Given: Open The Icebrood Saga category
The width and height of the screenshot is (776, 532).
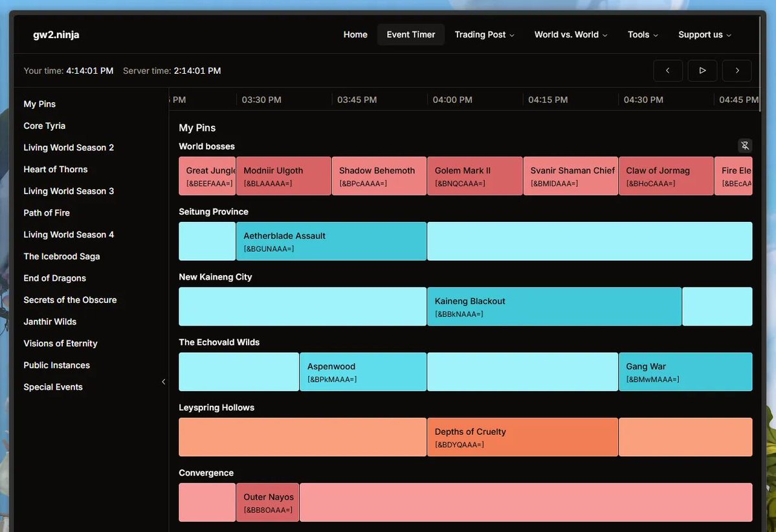Looking at the screenshot, I should tap(62, 256).
